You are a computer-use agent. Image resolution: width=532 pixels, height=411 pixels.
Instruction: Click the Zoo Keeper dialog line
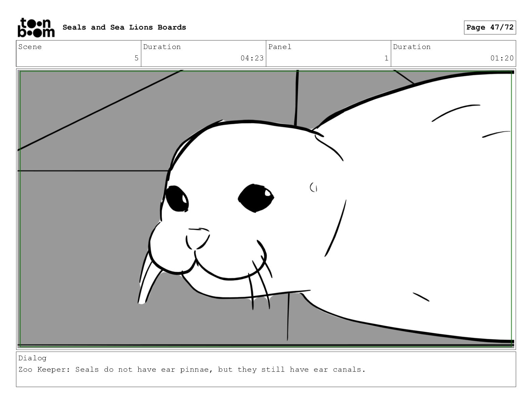click(192, 369)
